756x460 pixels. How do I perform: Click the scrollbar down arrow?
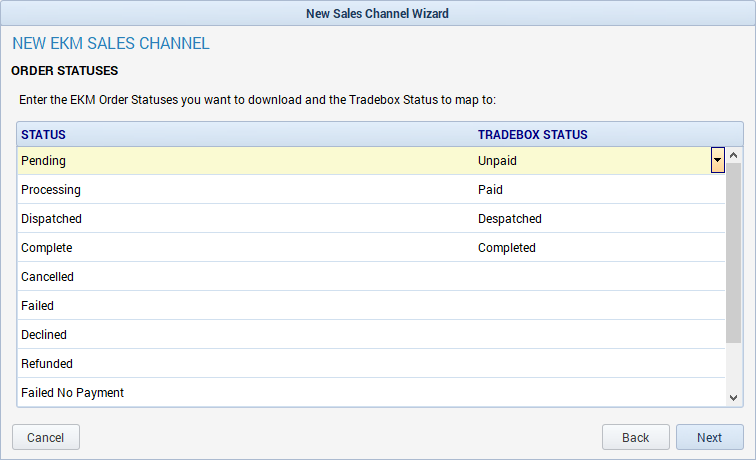[x=733, y=398]
